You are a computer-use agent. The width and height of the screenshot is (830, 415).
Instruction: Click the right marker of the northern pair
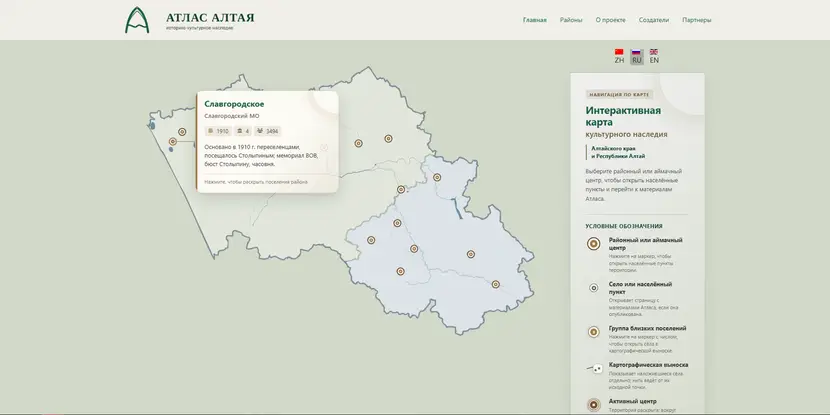point(388,139)
